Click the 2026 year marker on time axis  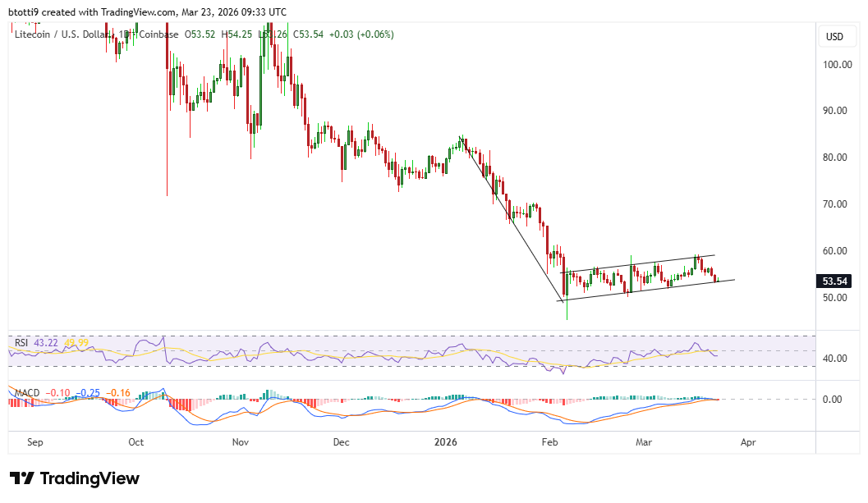point(445,441)
